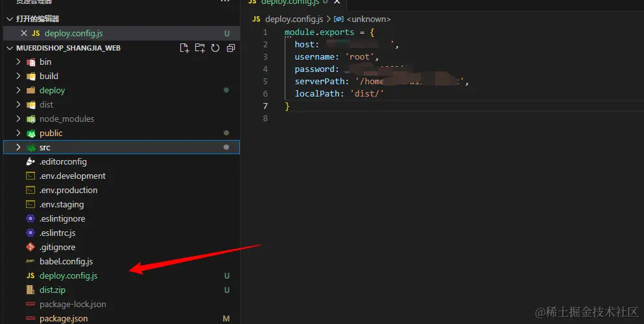Click the dist folder icon
The width and height of the screenshot is (644, 324).
tap(30, 105)
